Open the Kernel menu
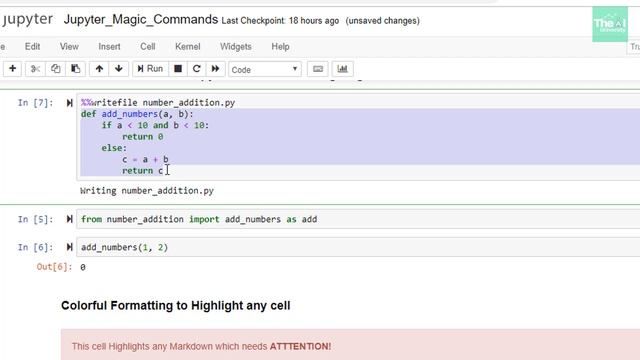This screenshot has width=640, height=360. click(187, 47)
